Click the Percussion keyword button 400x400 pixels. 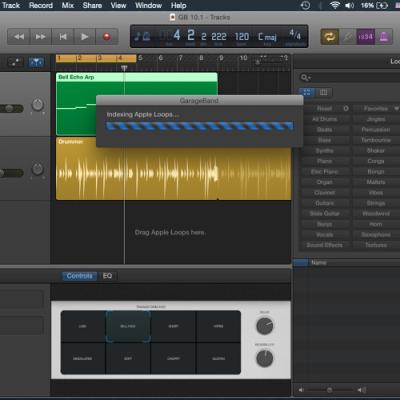tap(376, 130)
